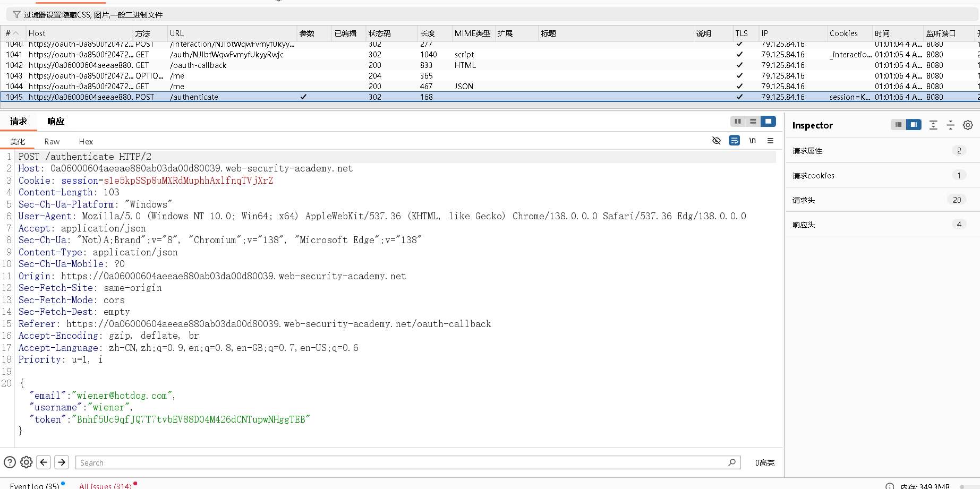This screenshot has width=980, height=489.
Task: Open the Inspector settings gear
Action: pyautogui.click(x=967, y=125)
